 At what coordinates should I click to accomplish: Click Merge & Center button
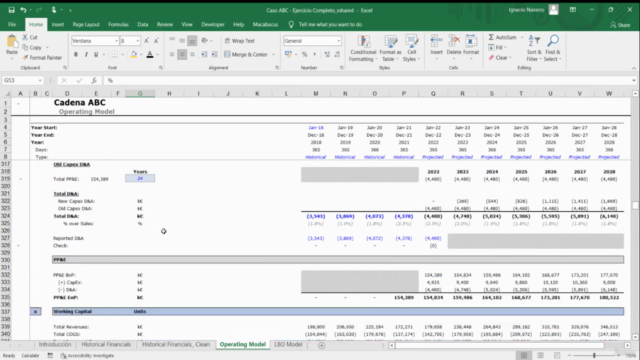click(246, 54)
